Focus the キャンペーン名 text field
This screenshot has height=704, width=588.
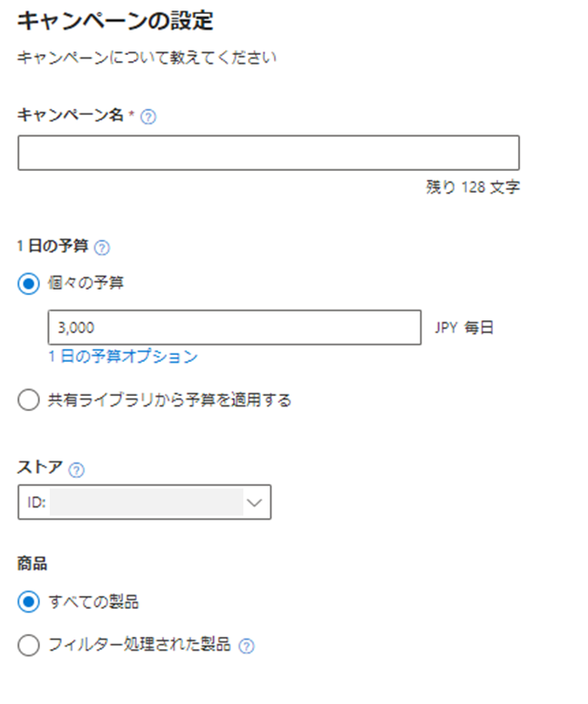point(269,153)
